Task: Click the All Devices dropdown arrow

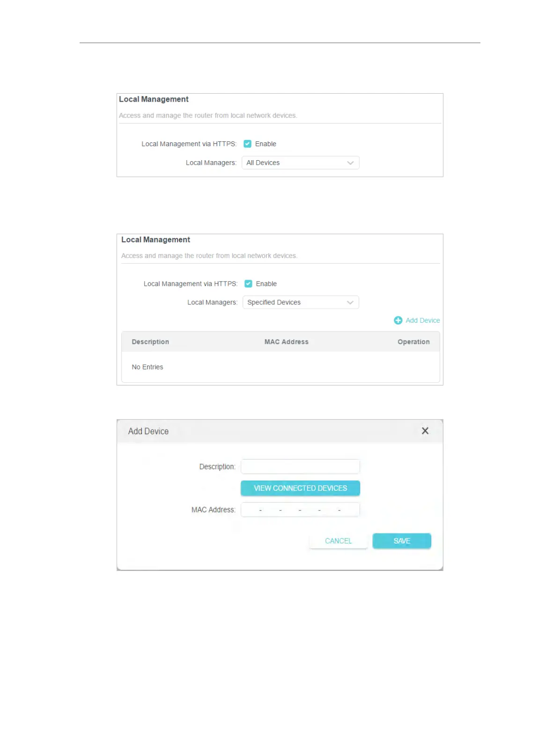Action: tap(350, 163)
